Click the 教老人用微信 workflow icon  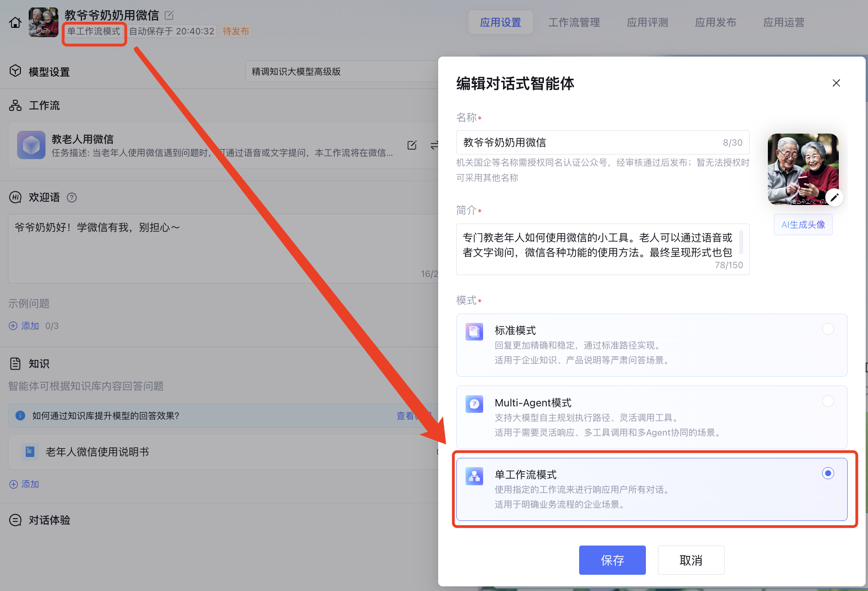31,145
